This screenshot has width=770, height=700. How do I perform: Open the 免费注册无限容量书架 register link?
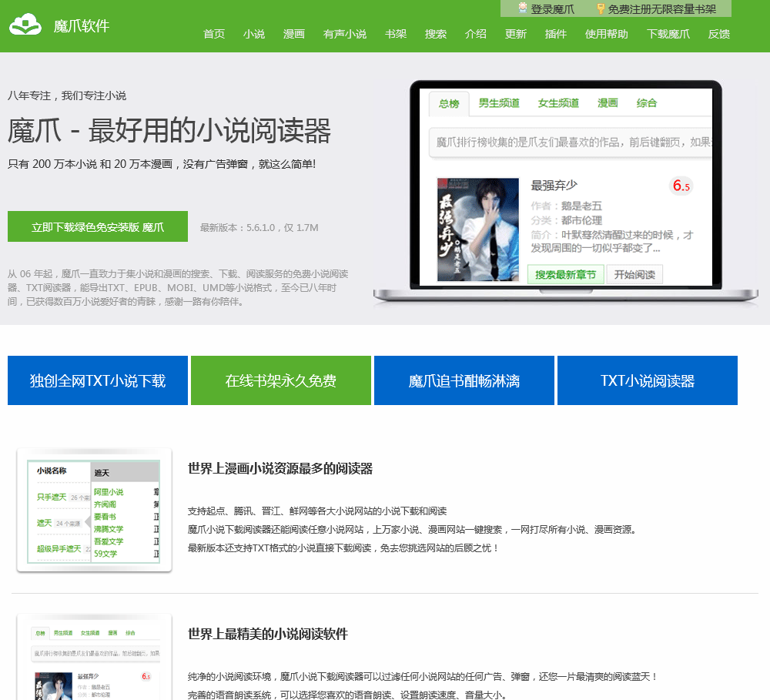(662, 9)
